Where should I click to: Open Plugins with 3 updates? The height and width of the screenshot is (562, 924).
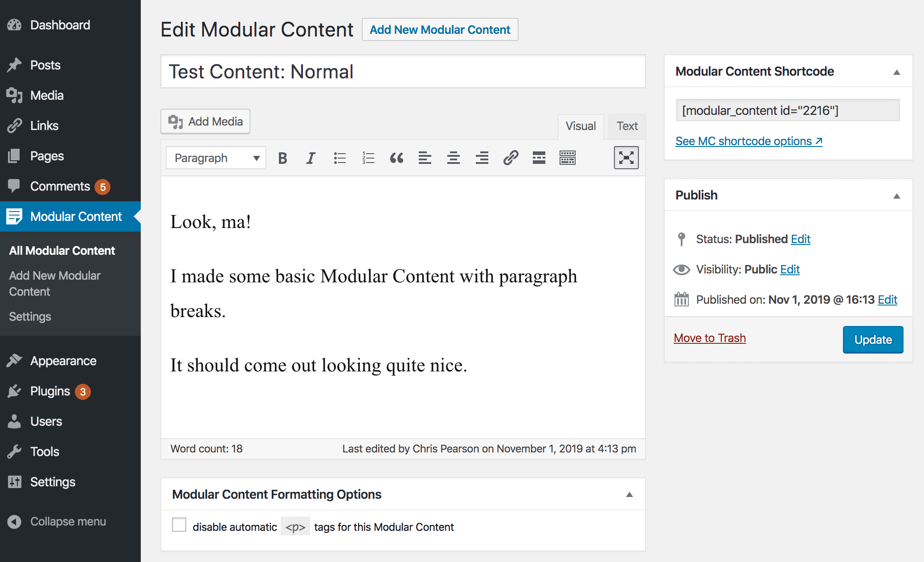(x=70, y=391)
